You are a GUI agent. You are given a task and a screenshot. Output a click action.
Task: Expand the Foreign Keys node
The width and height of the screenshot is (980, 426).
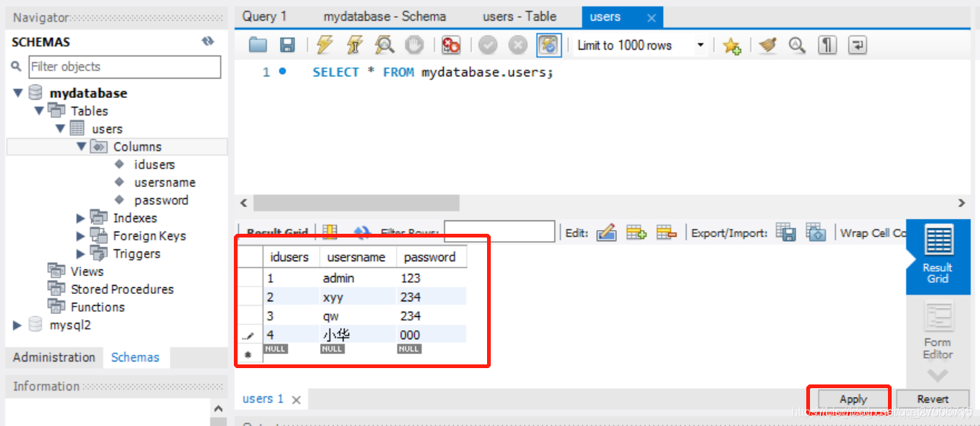click(80, 235)
